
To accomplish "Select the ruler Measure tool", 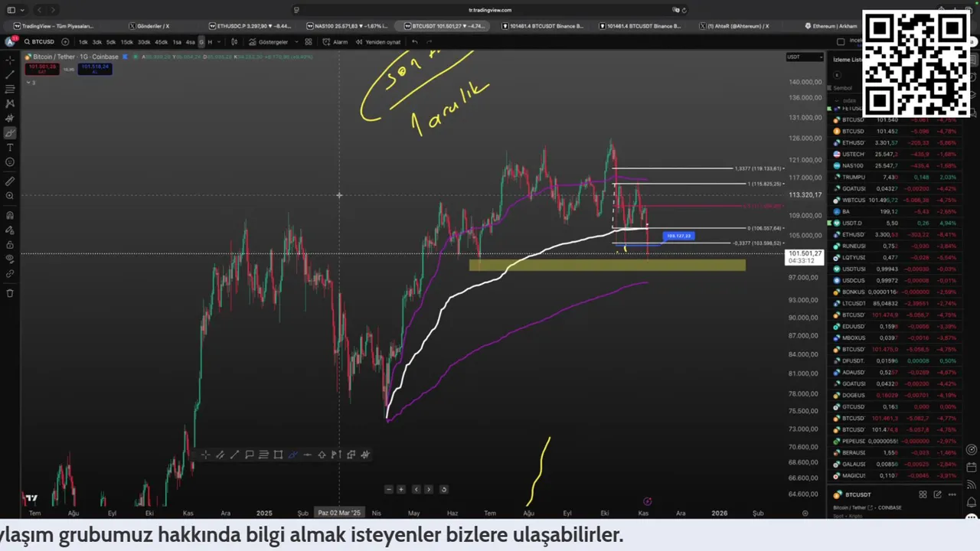I will pos(10,181).
